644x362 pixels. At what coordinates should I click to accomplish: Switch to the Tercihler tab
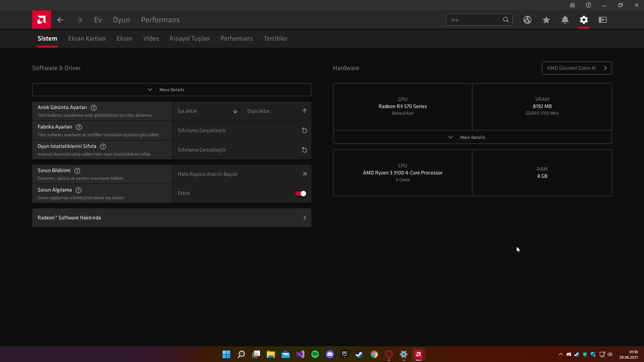tap(276, 39)
